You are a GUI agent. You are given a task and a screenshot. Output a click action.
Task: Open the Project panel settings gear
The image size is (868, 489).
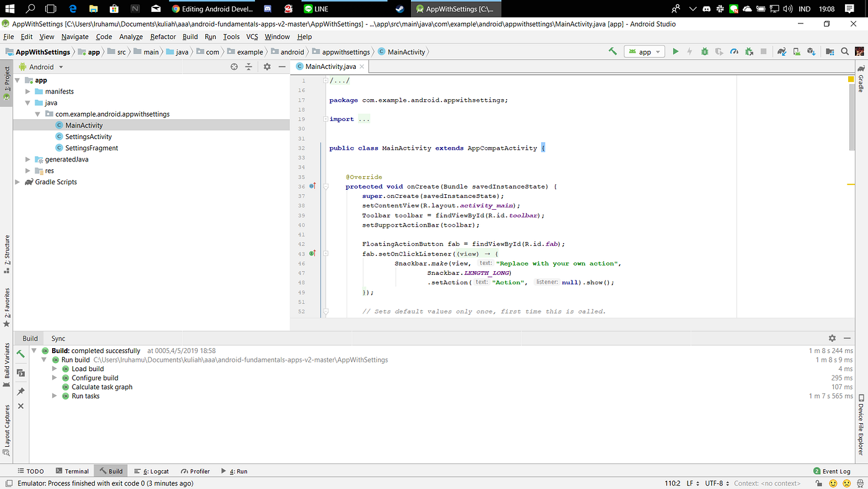point(267,66)
